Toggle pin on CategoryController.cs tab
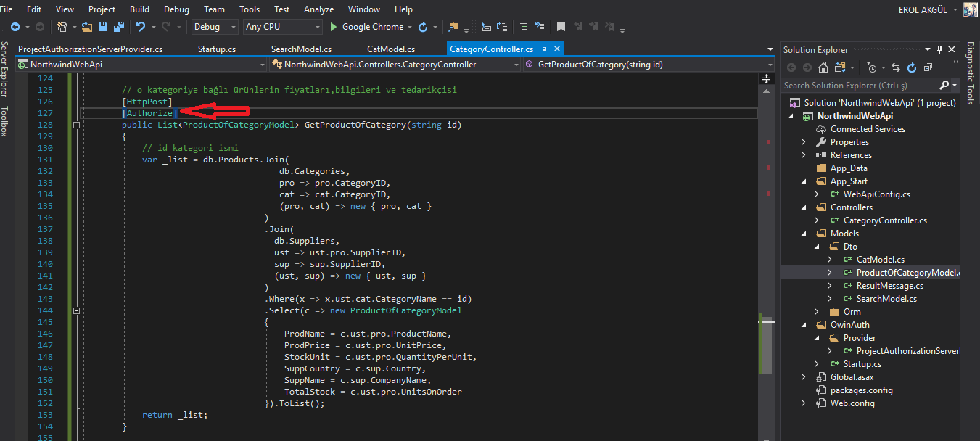 point(543,49)
